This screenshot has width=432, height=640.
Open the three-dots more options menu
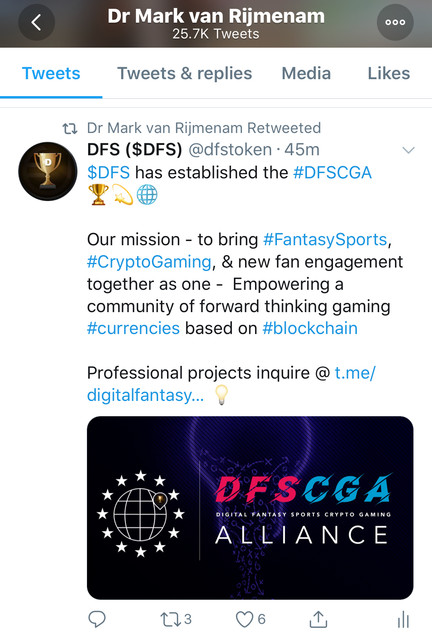click(395, 22)
